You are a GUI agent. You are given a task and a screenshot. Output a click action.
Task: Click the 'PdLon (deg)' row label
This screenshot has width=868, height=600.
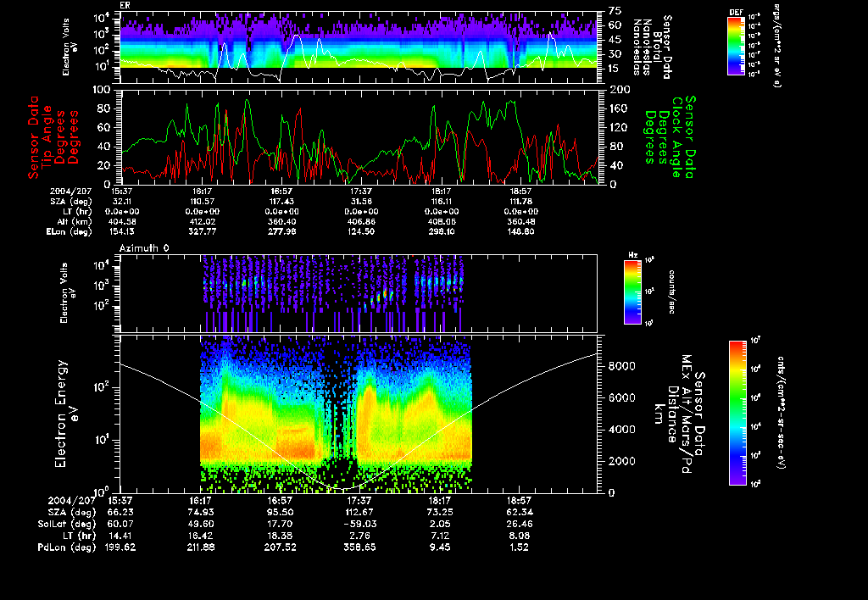point(66,547)
